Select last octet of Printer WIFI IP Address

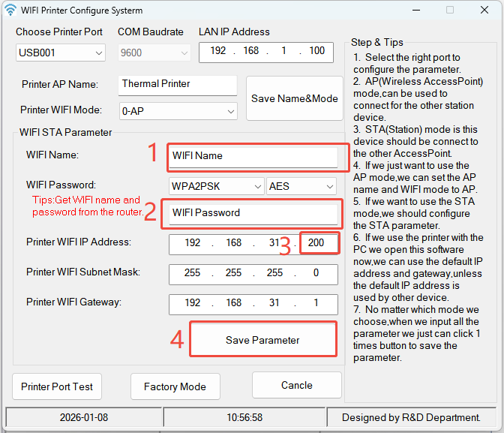pos(316,244)
